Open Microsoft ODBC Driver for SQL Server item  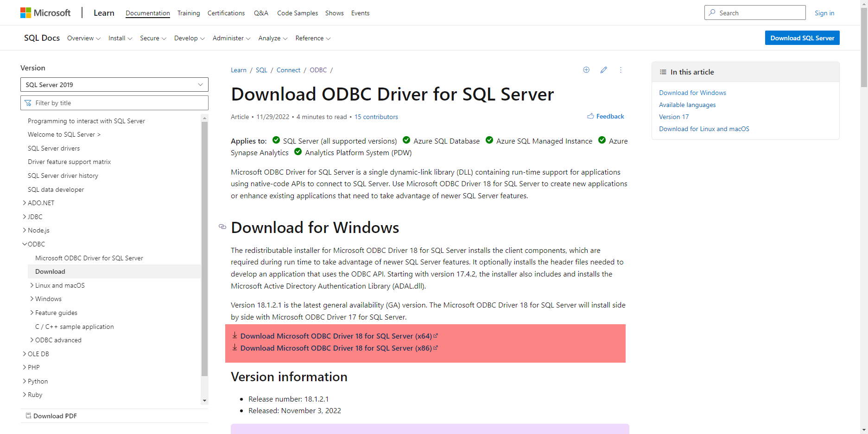(89, 258)
